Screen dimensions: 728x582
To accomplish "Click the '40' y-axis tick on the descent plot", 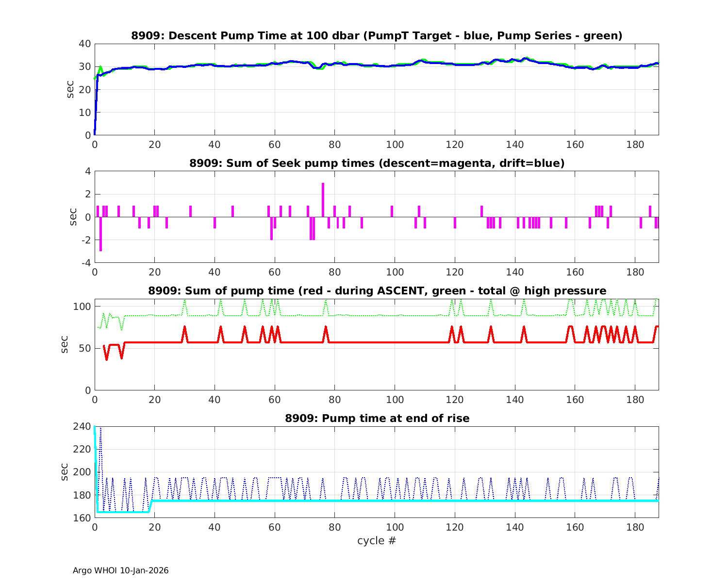I will pyautogui.click(x=84, y=44).
